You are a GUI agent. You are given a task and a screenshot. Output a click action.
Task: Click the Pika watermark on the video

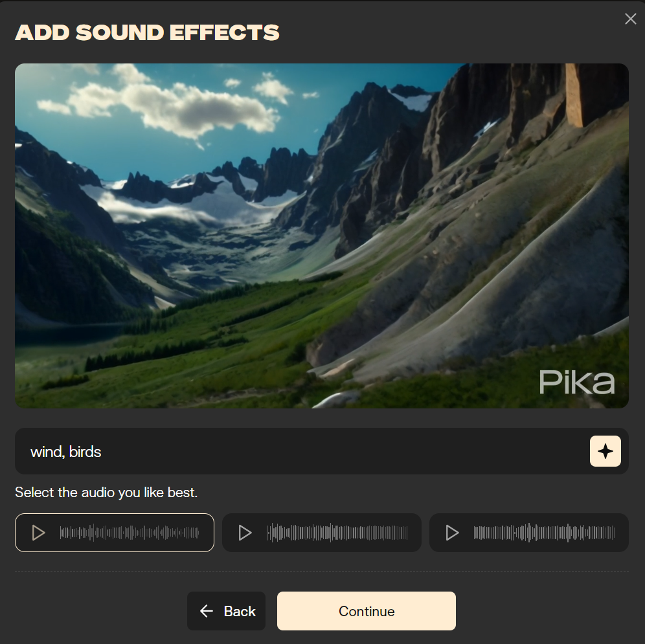(577, 382)
